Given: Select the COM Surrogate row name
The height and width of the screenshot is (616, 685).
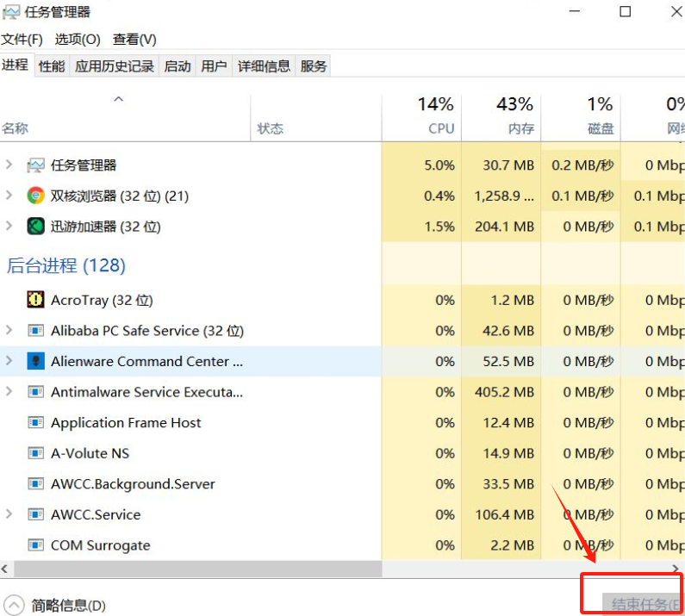Looking at the screenshot, I should tap(101, 545).
